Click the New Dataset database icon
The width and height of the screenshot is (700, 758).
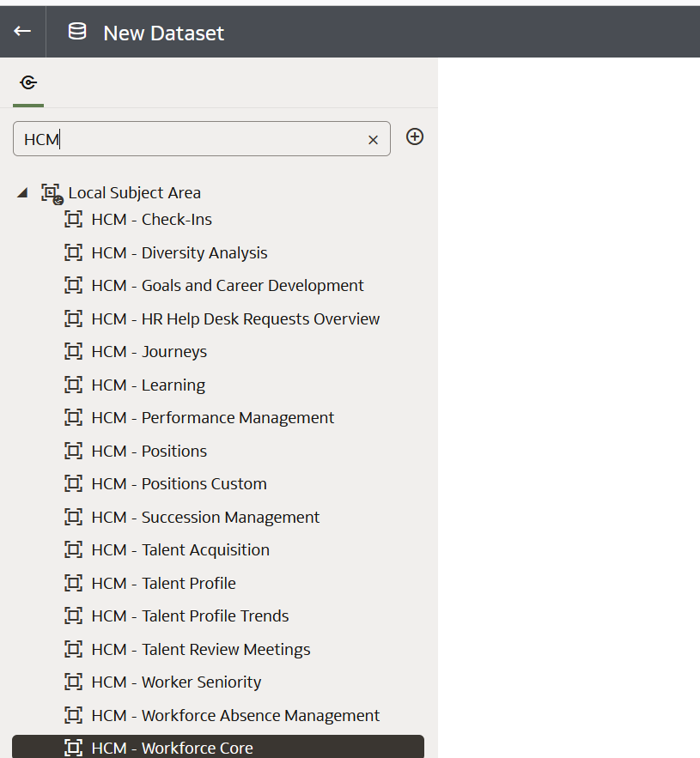[77, 32]
